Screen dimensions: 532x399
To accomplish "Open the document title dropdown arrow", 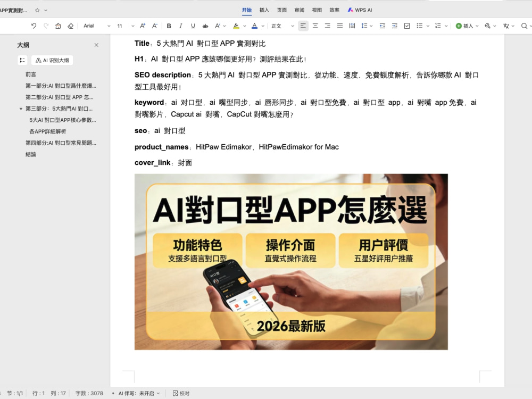I will point(46,10).
